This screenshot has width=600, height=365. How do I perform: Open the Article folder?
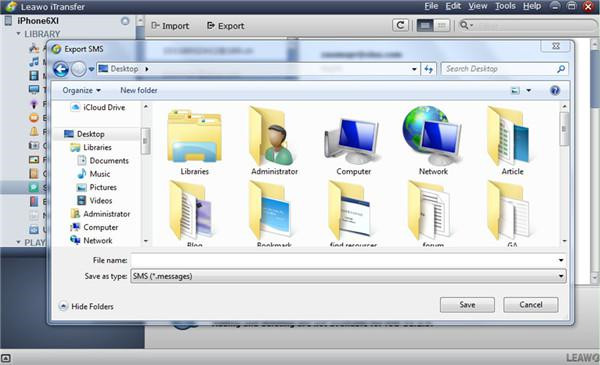pyautogui.click(x=509, y=136)
